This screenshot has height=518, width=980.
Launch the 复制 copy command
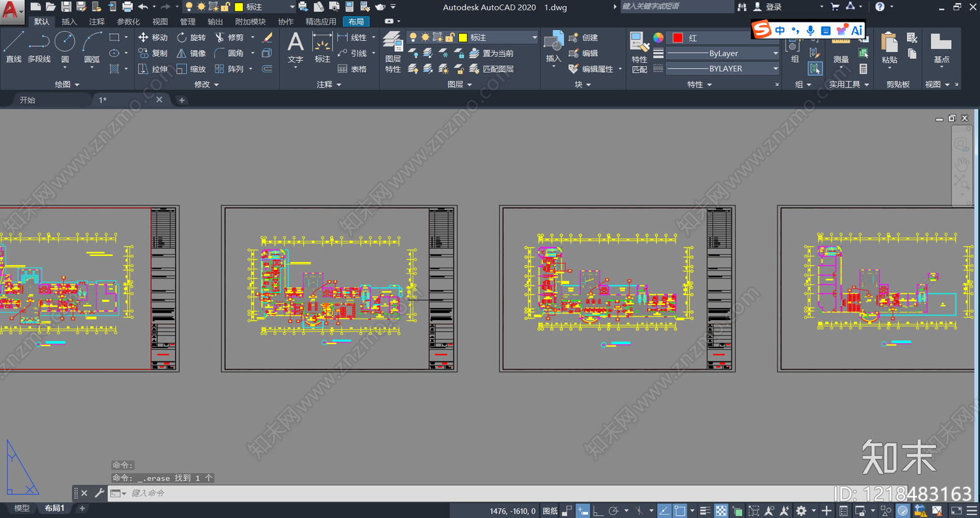coord(153,53)
